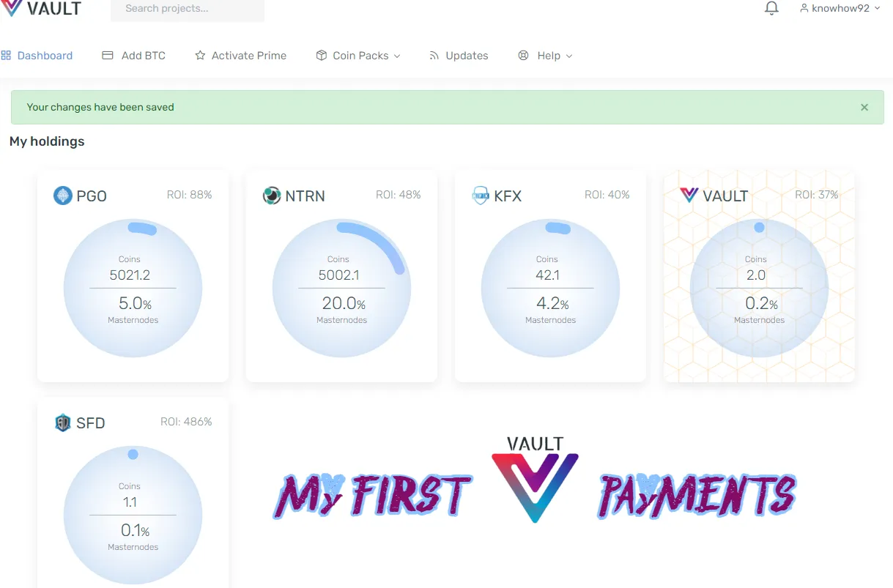Click the user profile icon beside knowhow92

click(804, 9)
